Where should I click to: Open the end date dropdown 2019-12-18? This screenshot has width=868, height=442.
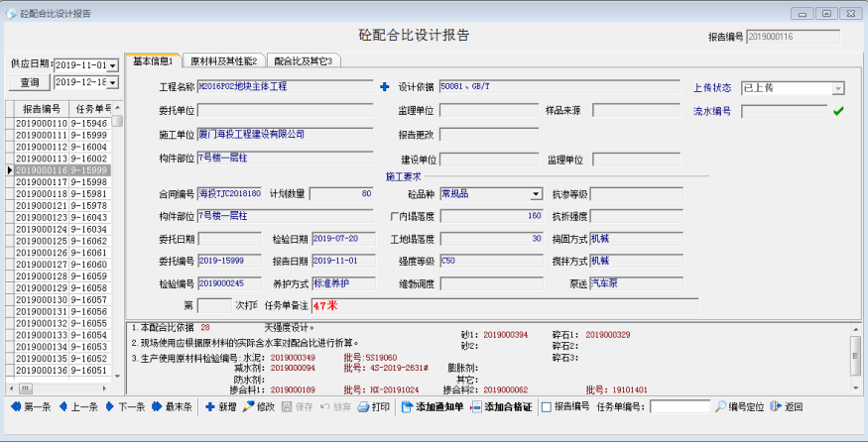pos(113,82)
